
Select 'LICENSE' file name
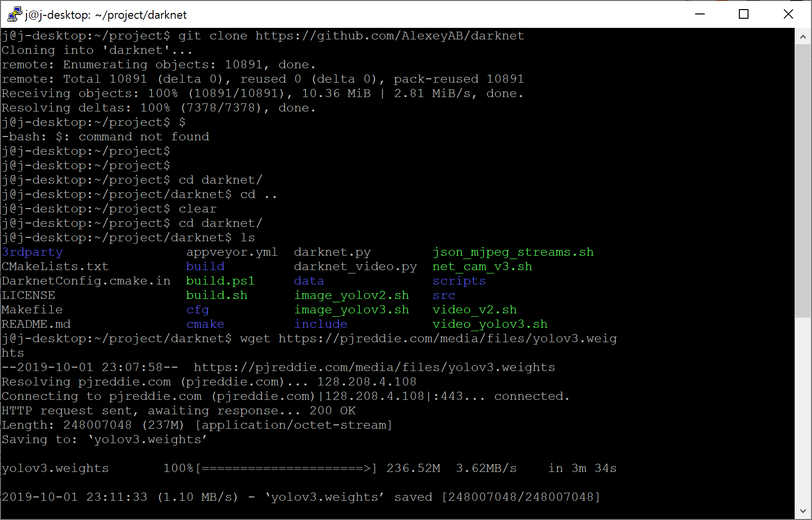coord(28,296)
